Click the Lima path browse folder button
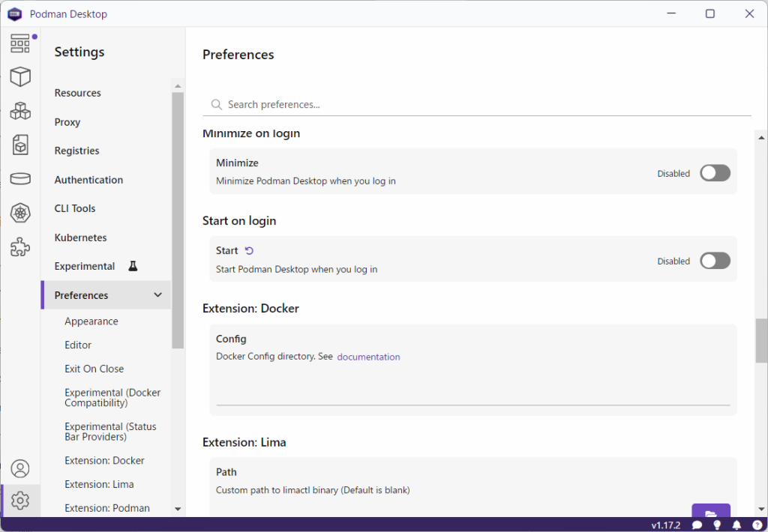 pyautogui.click(x=710, y=512)
